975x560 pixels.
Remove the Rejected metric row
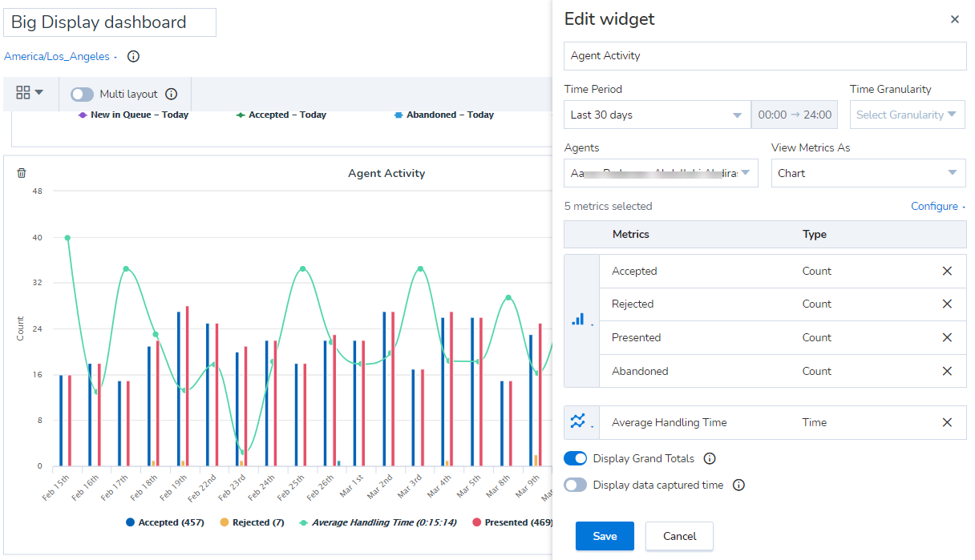coord(947,304)
